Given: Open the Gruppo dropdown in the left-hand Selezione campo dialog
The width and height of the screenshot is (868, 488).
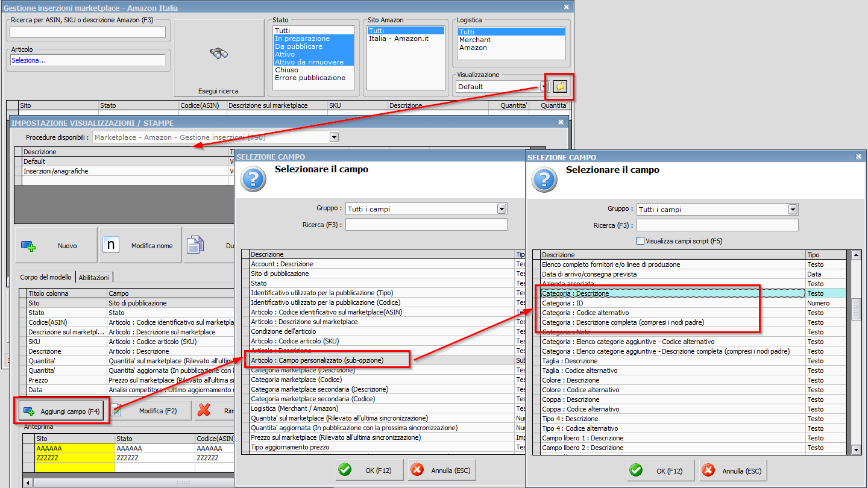Looking at the screenshot, I should [x=502, y=209].
